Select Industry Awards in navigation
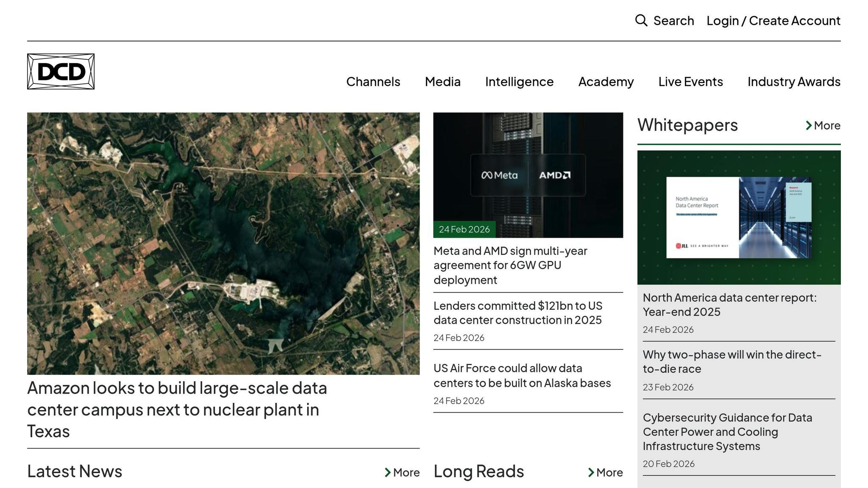The height and width of the screenshot is (488, 868). pyautogui.click(x=793, y=81)
